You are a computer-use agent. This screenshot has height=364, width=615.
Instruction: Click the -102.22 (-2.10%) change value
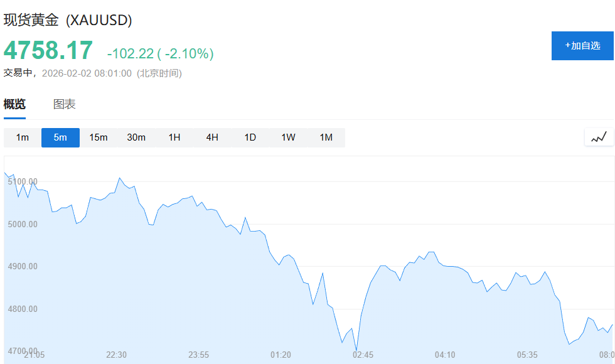(160, 54)
